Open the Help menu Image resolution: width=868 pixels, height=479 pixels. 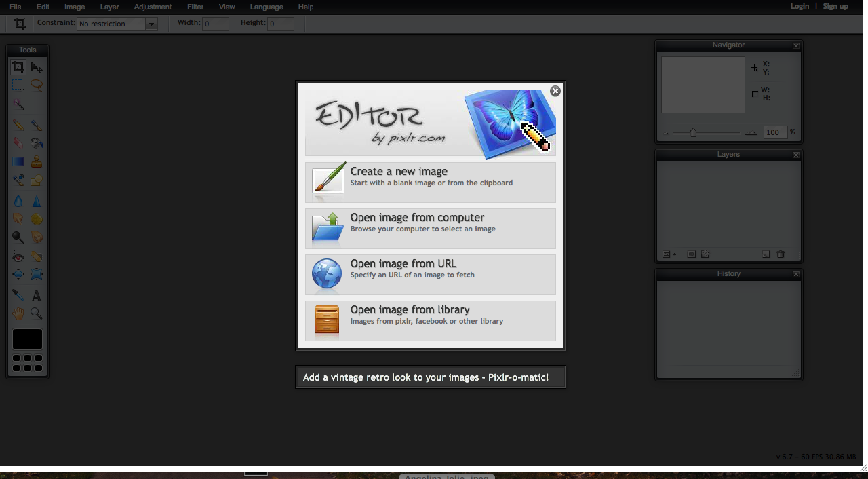pos(306,7)
